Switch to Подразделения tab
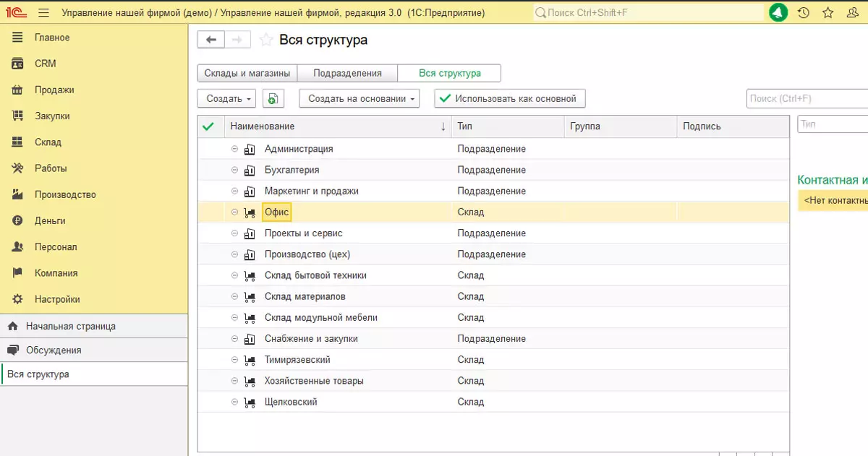 (349, 73)
